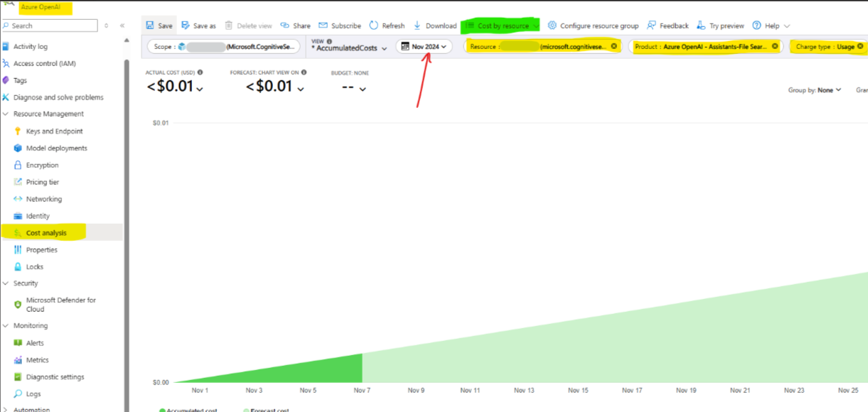Expand the budget chevron
The width and height of the screenshot is (868, 412).
tap(363, 89)
